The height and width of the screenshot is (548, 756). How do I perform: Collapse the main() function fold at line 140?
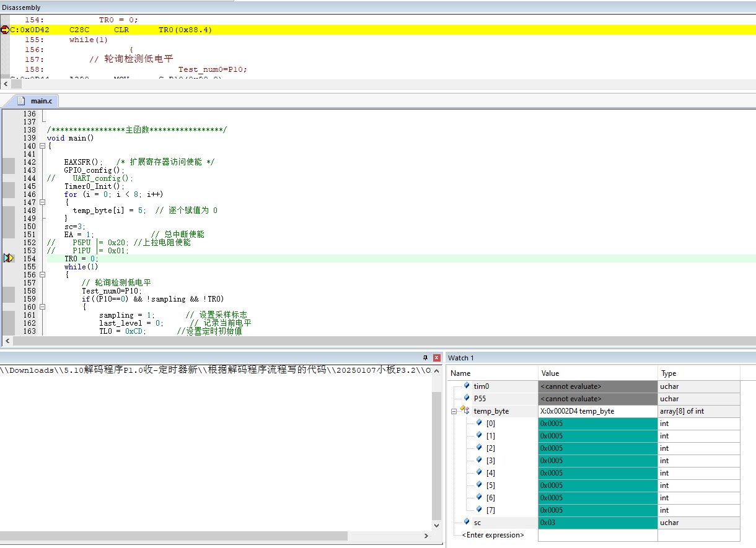[42, 146]
